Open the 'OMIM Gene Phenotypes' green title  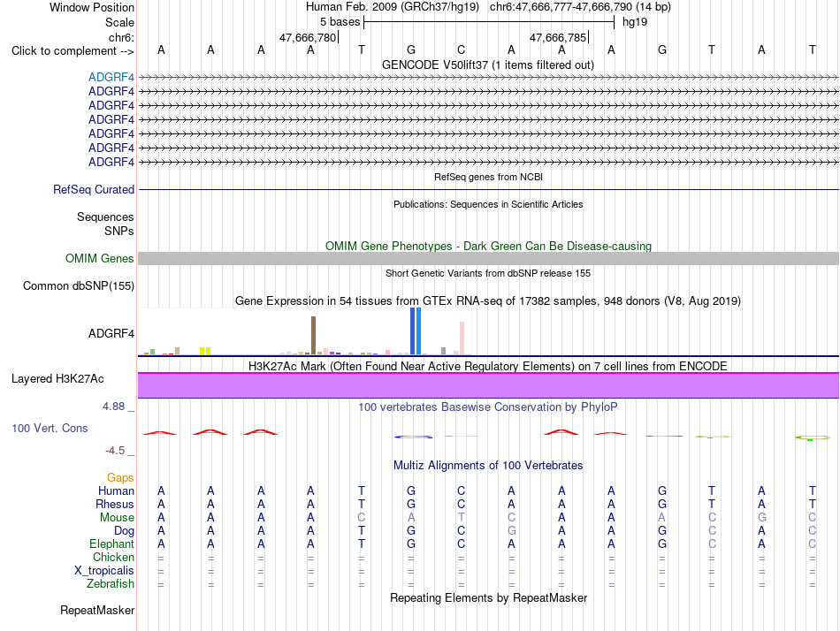click(489, 246)
